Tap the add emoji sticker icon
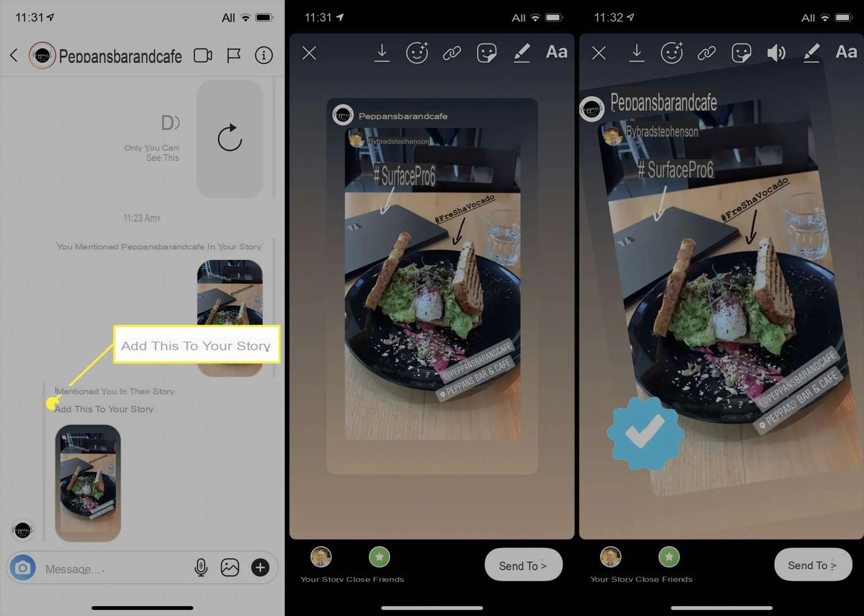 coord(417,53)
